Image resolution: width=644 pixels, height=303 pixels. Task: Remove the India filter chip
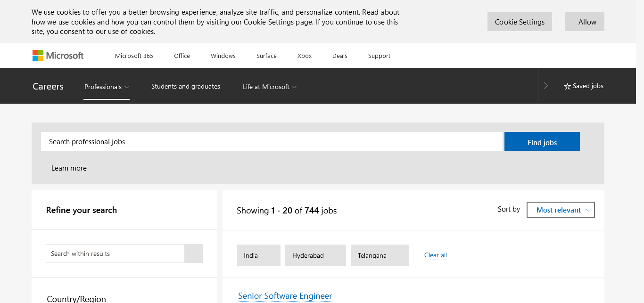click(258, 255)
